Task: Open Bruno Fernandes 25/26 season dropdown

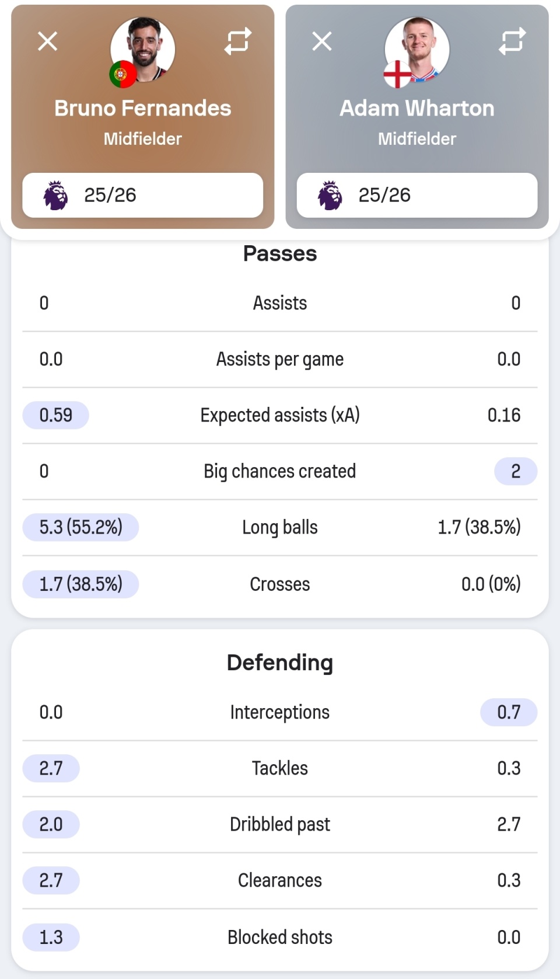Action: tap(142, 195)
